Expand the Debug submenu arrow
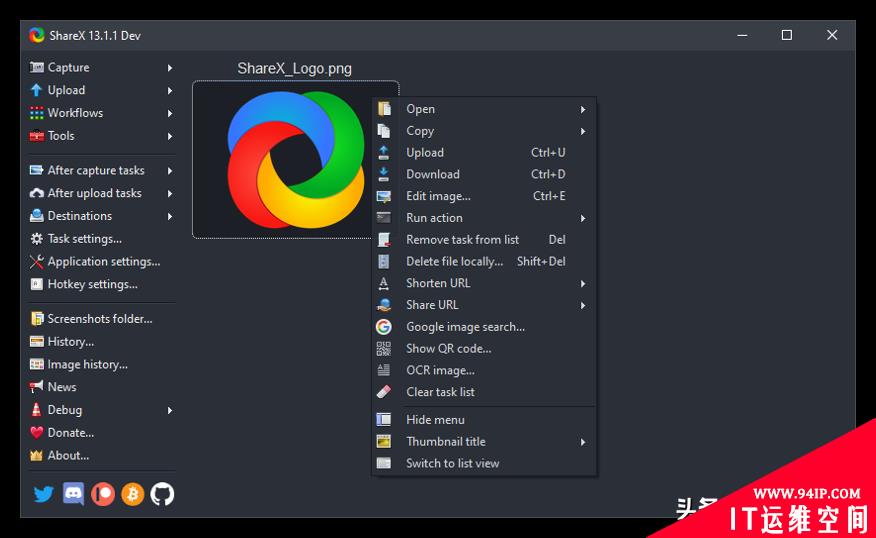Screen dimensions: 876x538 [170, 410]
